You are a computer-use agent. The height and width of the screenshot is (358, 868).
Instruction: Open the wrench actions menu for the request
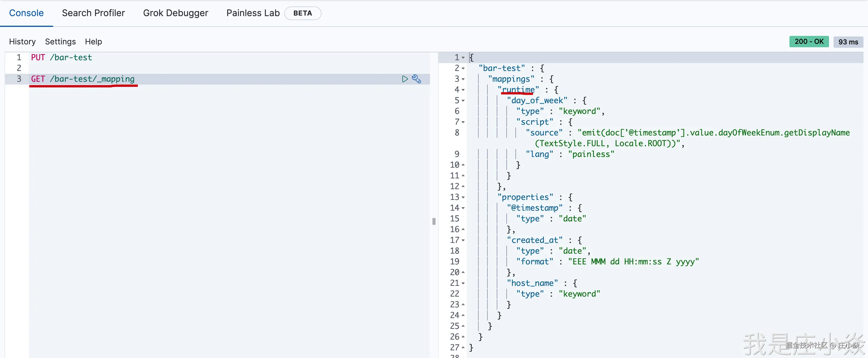[x=416, y=79]
